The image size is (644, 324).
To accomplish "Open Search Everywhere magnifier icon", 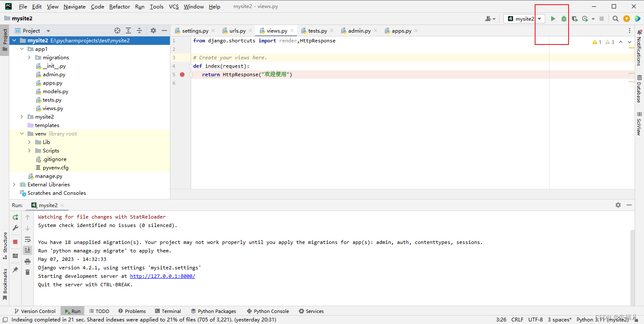I will point(616,19).
